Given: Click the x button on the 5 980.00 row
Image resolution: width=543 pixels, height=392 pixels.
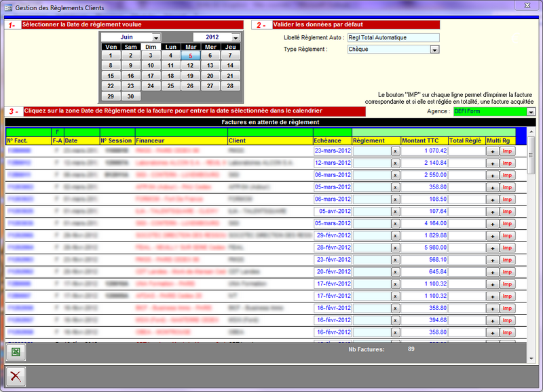Looking at the screenshot, I should point(395,247).
